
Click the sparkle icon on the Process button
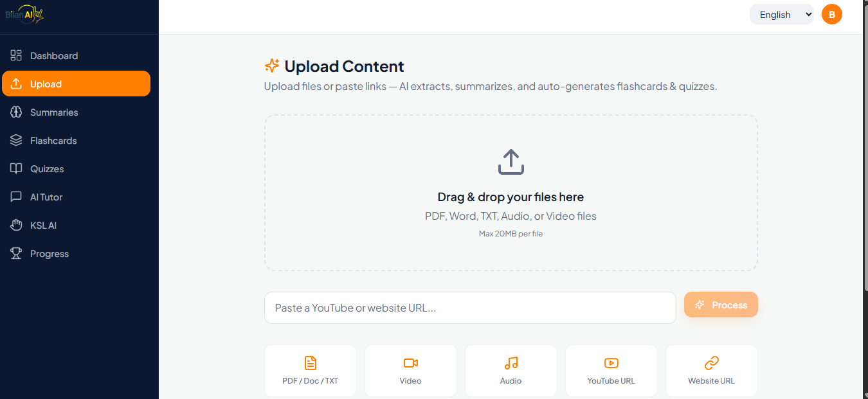pos(700,305)
